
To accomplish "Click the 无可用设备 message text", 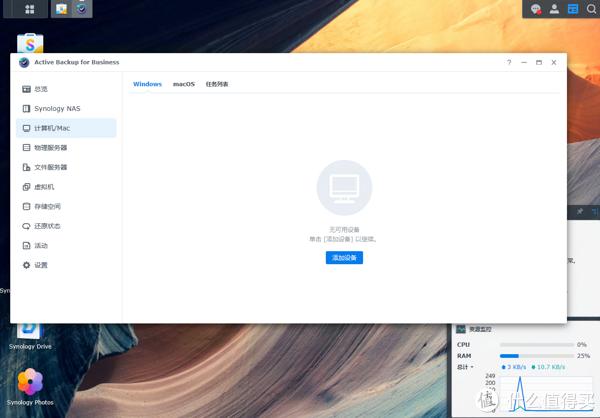I will pos(344,229).
